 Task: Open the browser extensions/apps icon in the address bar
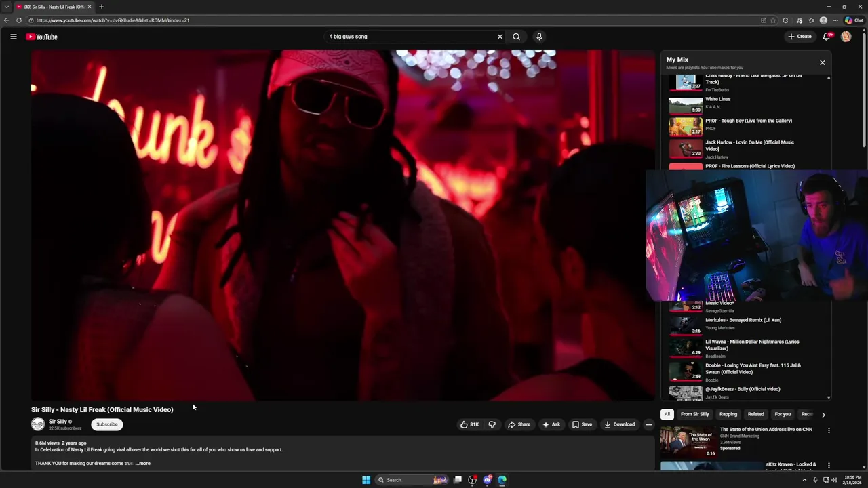[763, 20]
